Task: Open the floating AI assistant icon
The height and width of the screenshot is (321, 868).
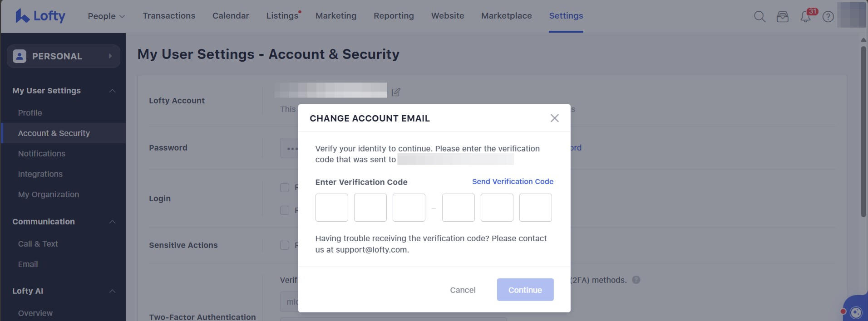Action: point(856,312)
